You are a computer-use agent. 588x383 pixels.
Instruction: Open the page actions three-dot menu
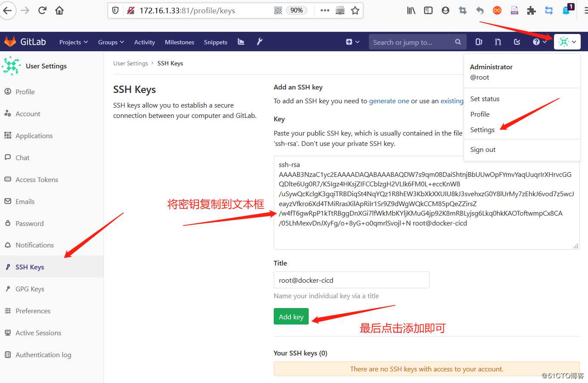click(325, 11)
